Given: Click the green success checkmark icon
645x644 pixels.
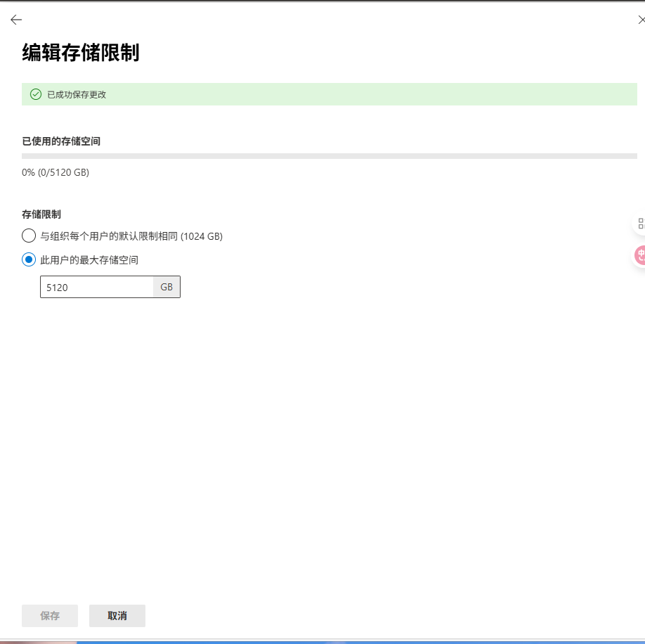Looking at the screenshot, I should [x=35, y=94].
